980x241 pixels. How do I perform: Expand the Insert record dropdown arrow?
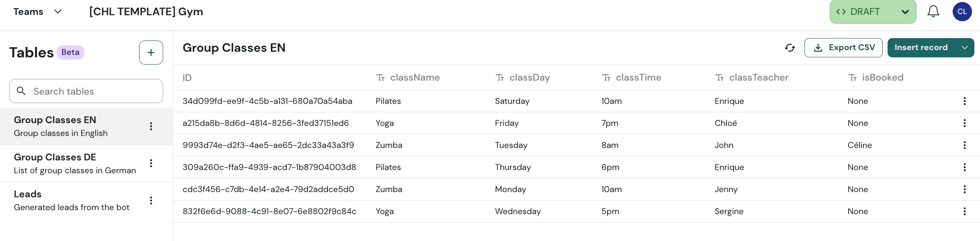(x=965, y=48)
